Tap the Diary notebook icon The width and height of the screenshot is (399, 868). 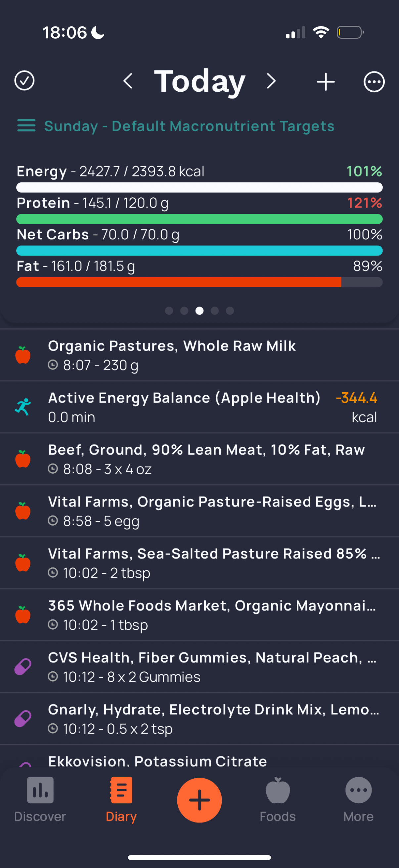point(121,790)
